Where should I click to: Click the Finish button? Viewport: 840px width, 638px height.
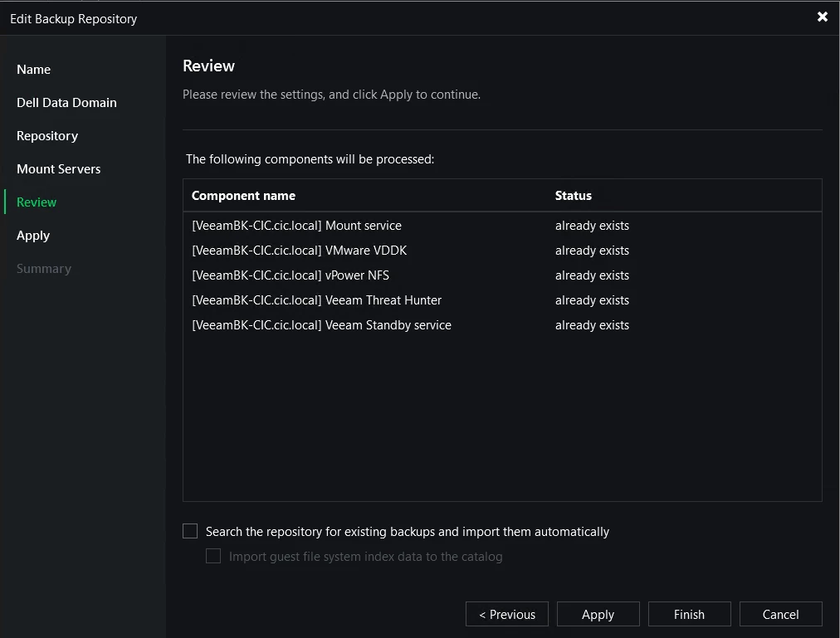[689, 614]
